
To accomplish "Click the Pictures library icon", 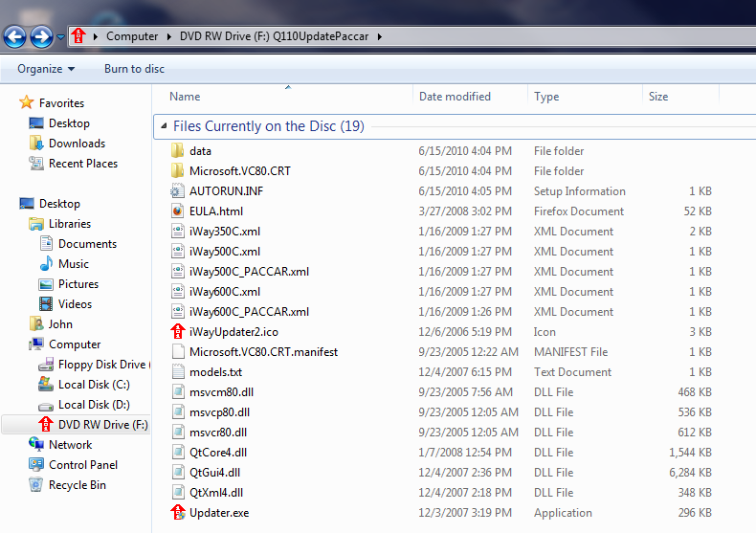I will pos(46,284).
